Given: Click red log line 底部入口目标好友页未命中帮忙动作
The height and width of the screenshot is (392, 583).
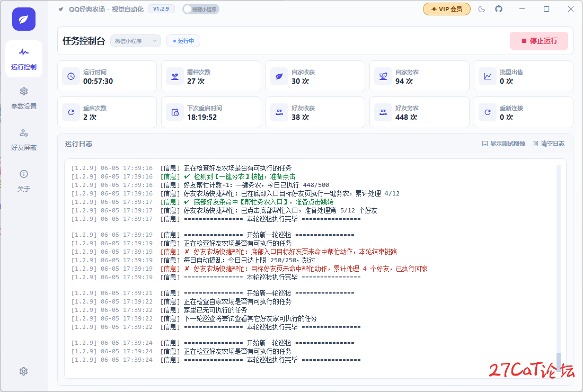Looking at the screenshot, I should tap(234, 252).
